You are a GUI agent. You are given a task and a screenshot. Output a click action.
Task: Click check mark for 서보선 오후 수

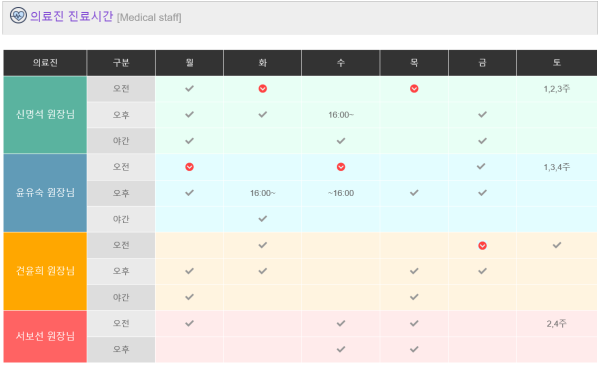341,349
